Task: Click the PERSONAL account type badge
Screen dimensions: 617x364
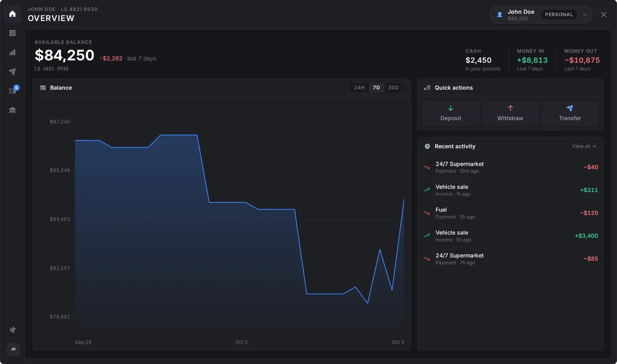Action: tap(559, 15)
